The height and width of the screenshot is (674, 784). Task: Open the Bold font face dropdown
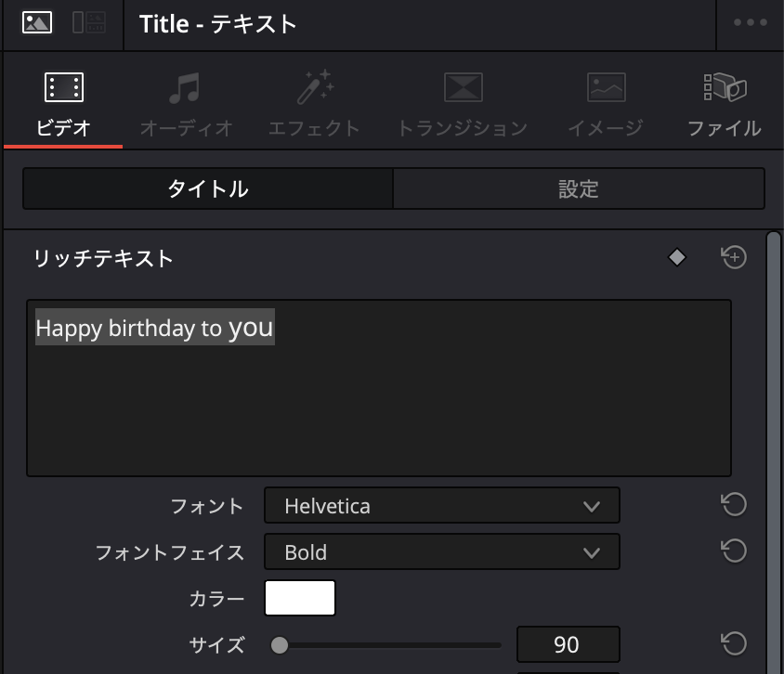(441, 551)
